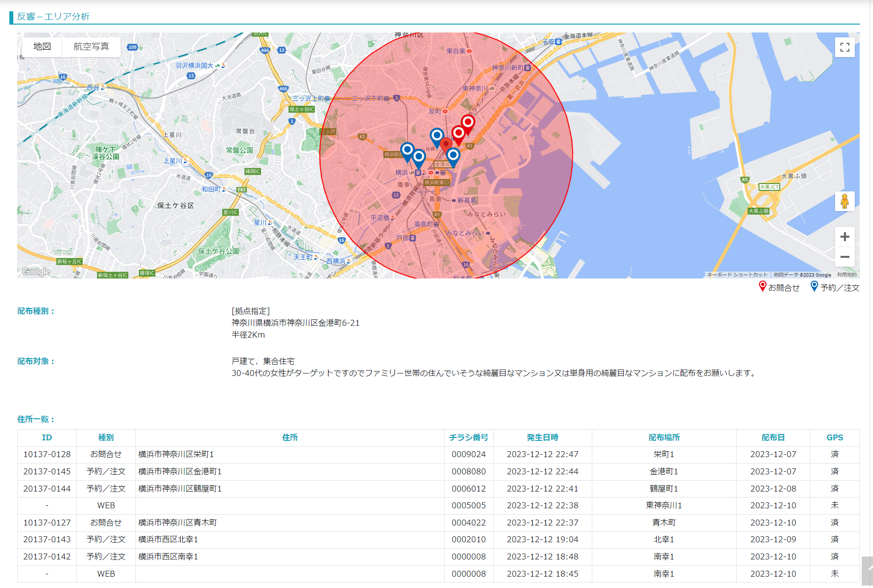This screenshot has height=588, width=873.
Task: Click address 横浜市神奈川区鶴屋町1
Action: pyautogui.click(x=180, y=489)
